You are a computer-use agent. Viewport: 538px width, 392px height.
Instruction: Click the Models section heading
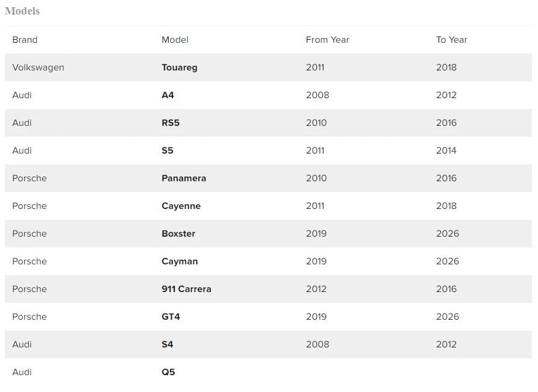point(22,11)
